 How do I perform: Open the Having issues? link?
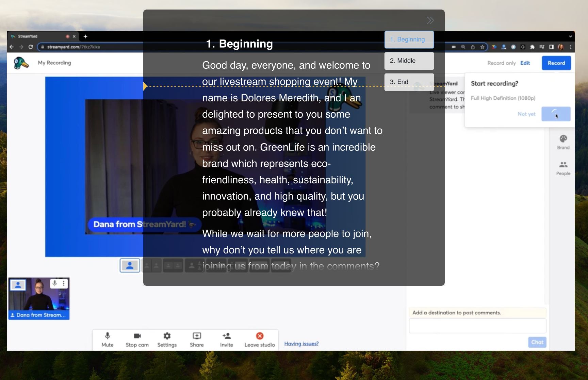[x=301, y=344]
